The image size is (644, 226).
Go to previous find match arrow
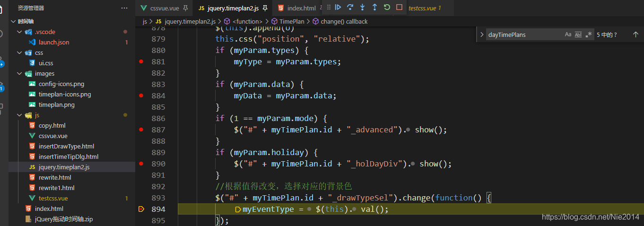click(635, 35)
